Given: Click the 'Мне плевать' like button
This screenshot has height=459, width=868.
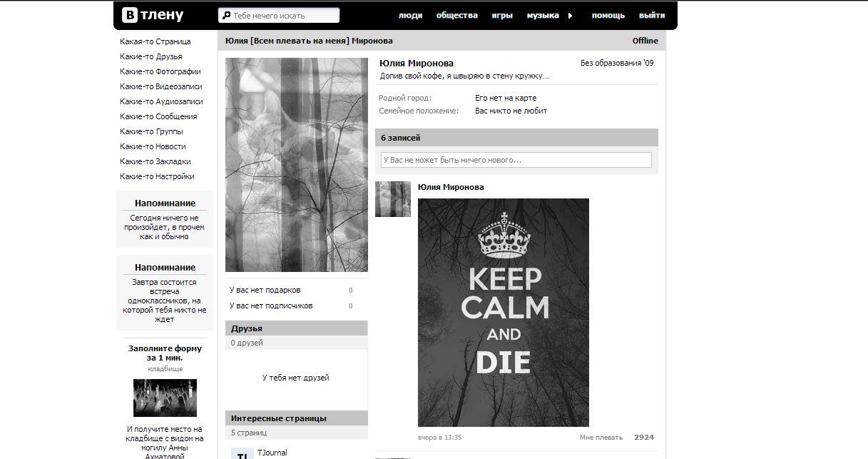Looking at the screenshot, I should [x=601, y=438].
